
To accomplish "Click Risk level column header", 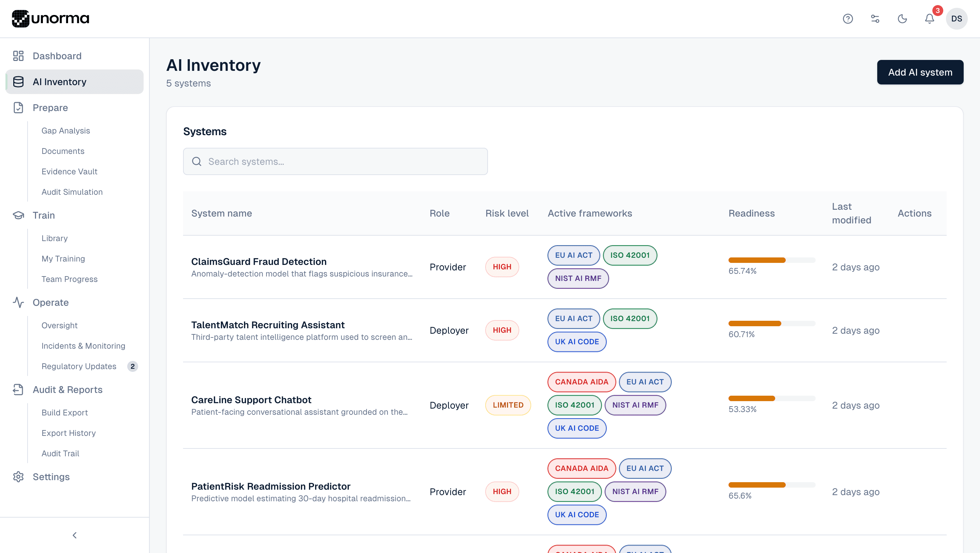I will coord(507,214).
